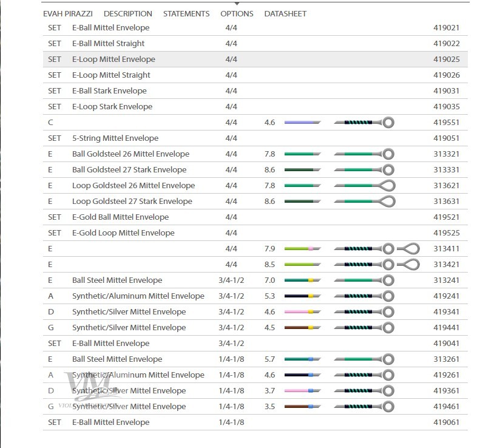Click article number 419041

pyautogui.click(x=446, y=344)
